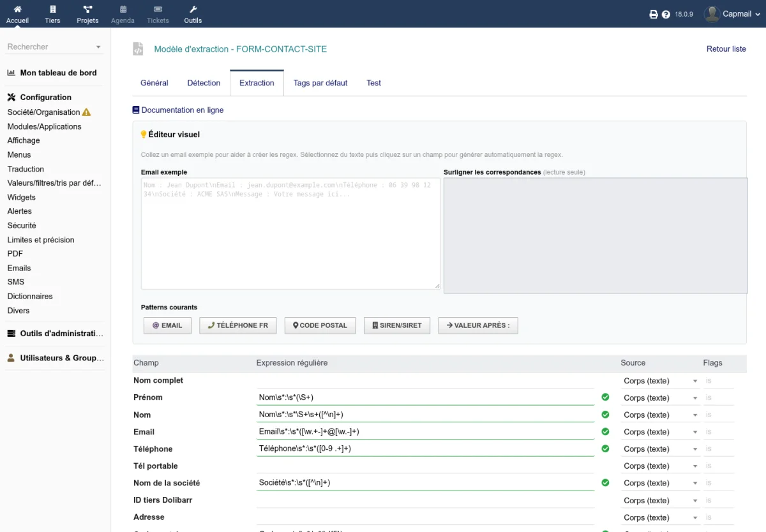Open the Outils wrench icon
Image resolution: width=766 pixels, height=532 pixels.
pos(193,10)
